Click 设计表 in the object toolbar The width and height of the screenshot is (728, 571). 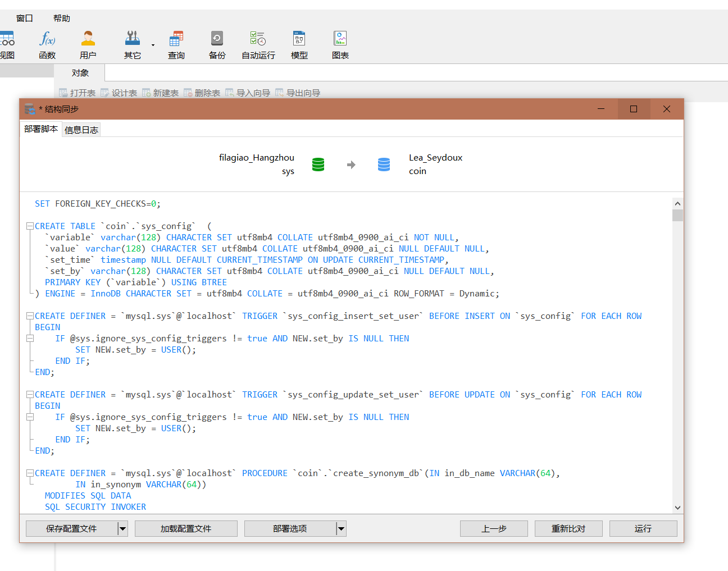[119, 93]
